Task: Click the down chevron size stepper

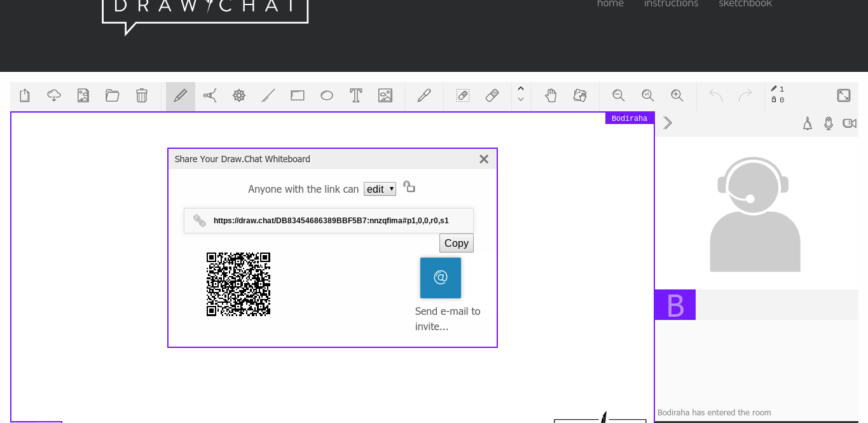Action: click(x=521, y=100)
